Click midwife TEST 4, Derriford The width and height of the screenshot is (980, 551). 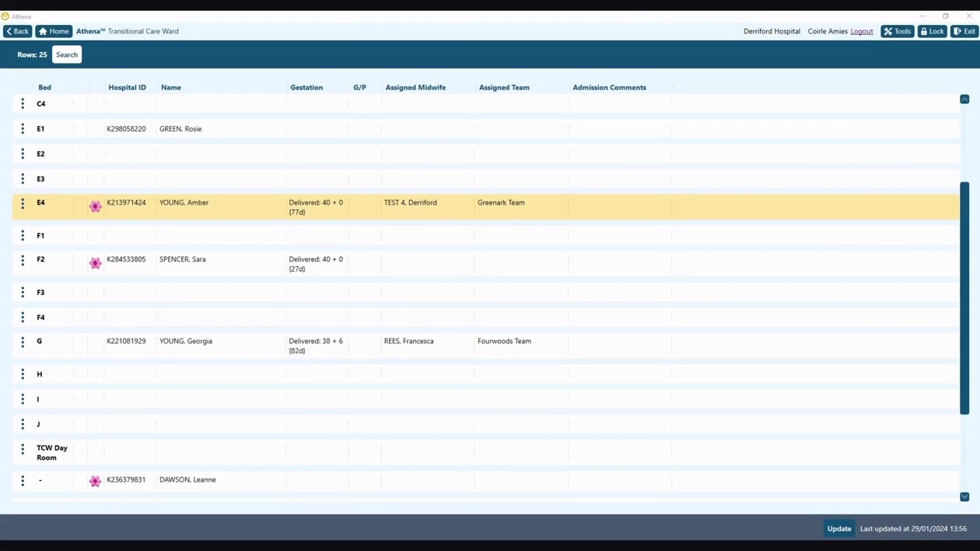pos(411,202)
